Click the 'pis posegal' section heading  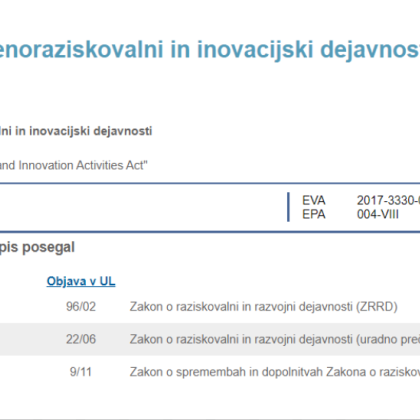click(x=37, y=248)
